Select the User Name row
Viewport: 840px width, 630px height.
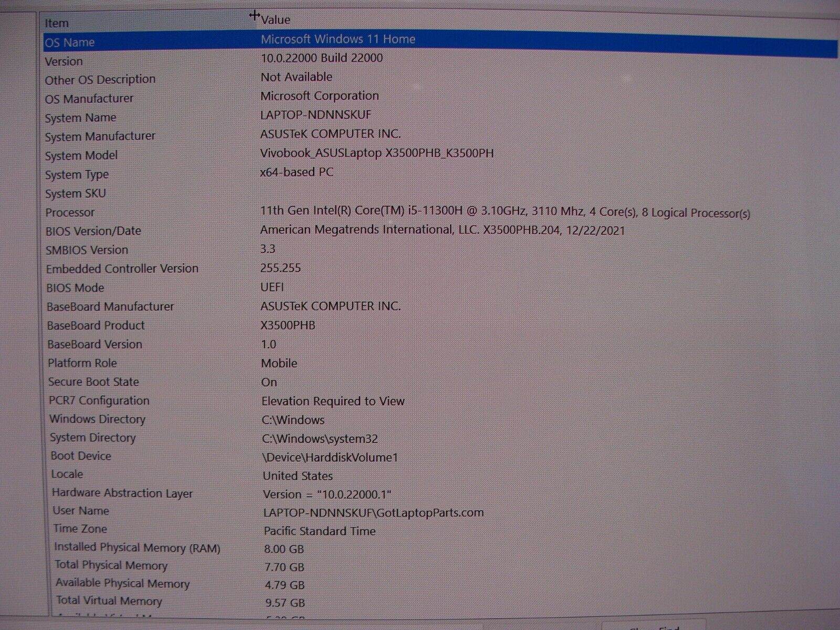pyautogui.click(x=81, y=511)
